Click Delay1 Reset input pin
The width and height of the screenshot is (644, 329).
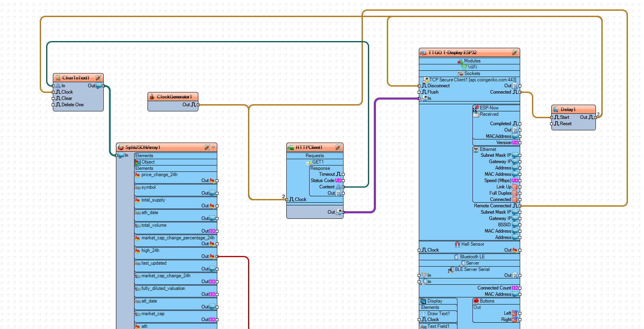[551, 124]
